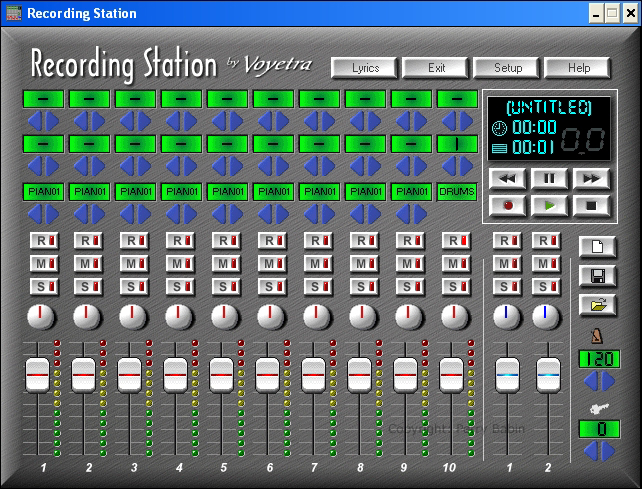Click the pan knob of MIDI track 3

tap(133, 317)
